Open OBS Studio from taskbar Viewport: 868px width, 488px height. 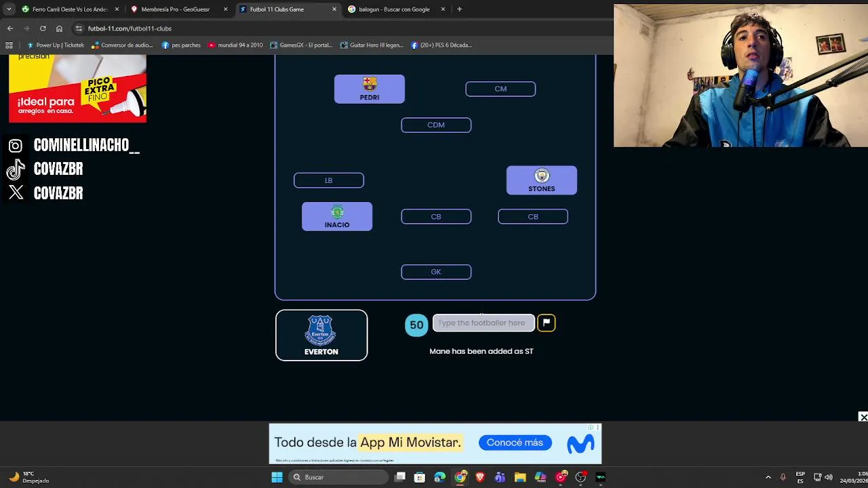coord(580,477)
